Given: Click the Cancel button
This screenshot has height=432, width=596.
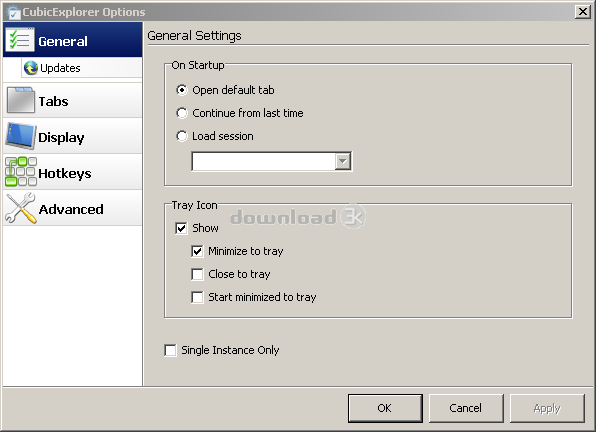Looking at the screenshot, I should (x=466, y=408).
